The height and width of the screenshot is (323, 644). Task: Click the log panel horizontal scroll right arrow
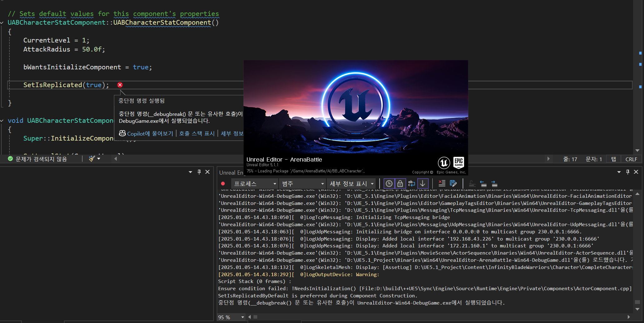(x=629, y=317)
